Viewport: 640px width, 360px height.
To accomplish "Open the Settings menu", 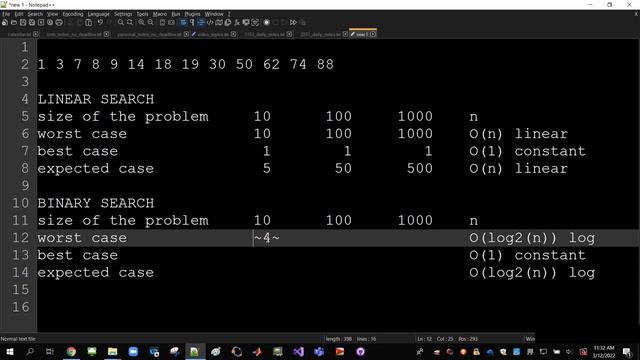I will [x=123, y=14].
